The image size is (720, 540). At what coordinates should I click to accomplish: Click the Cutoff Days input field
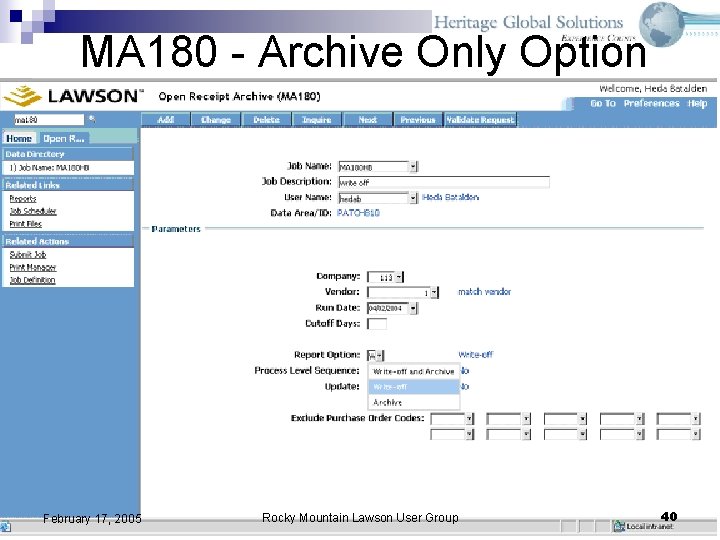point(377,324)
